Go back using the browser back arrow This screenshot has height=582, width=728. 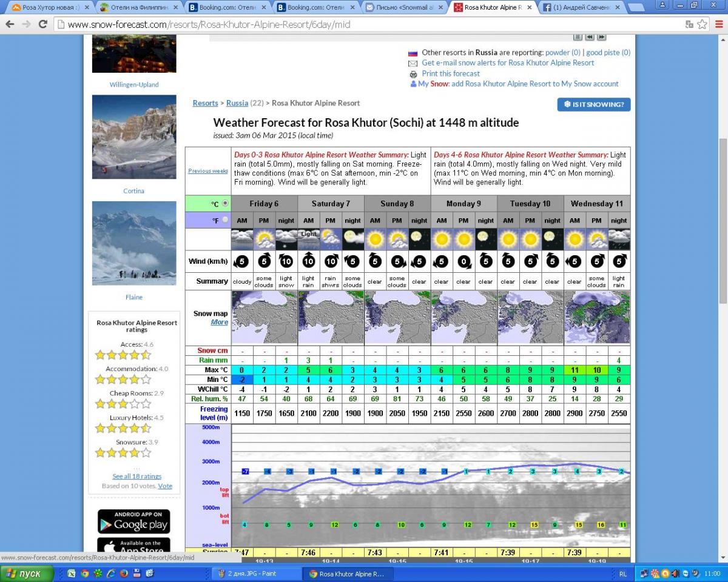coord(10,24)
